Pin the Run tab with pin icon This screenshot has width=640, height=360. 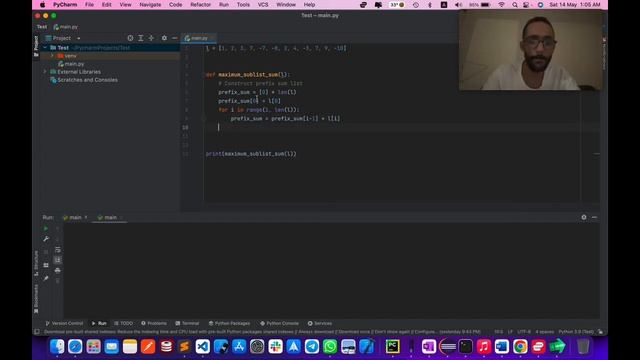46,278
